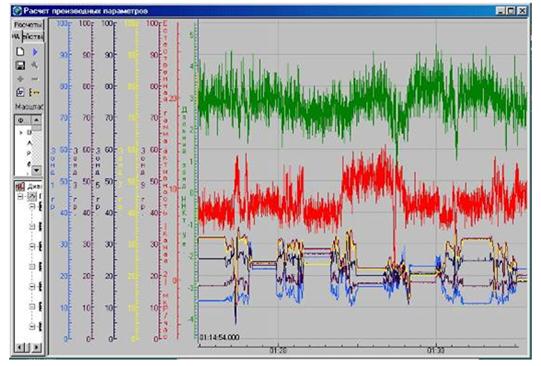Save with the floppy disk icon
Image resolution: width=541 pixels, height=366 pixels.
coord(20,65)
